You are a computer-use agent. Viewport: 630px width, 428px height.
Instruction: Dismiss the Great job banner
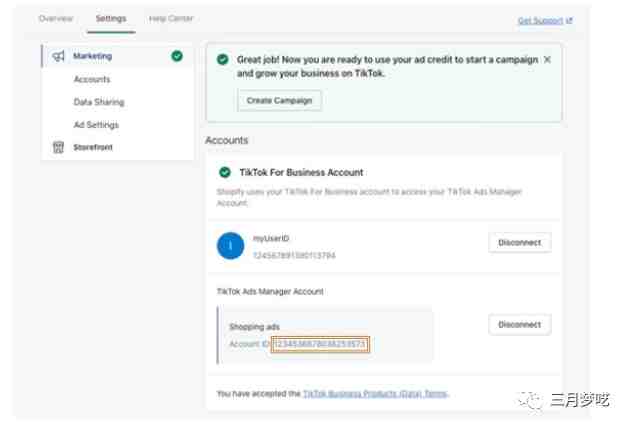(547, 60)
